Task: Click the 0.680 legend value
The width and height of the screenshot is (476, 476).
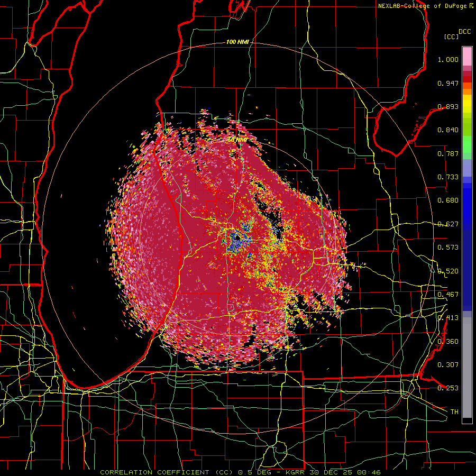Action: tap(448, 200)
